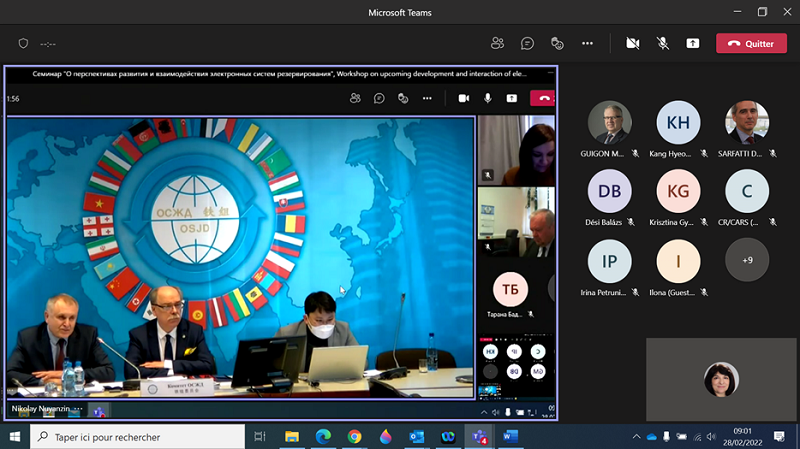Open More actions ellipsis menu in the main toolbar
This screenshot has height=449, width=800.
pos(587,44)
